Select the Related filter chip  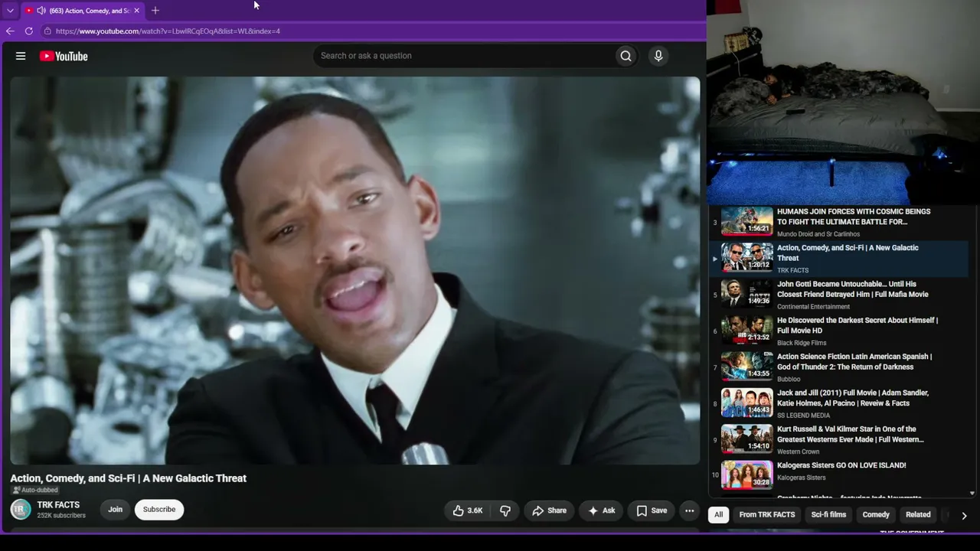(918, 515)
